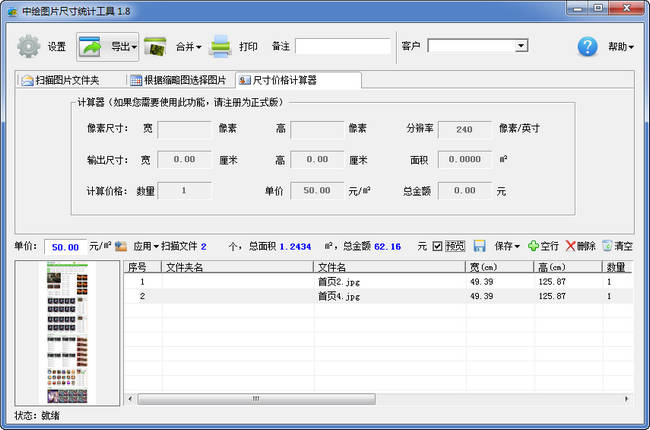Screen dimensions: 650x430
Task: Click the save floppy disk icon
Action: (x=480, y=246)
